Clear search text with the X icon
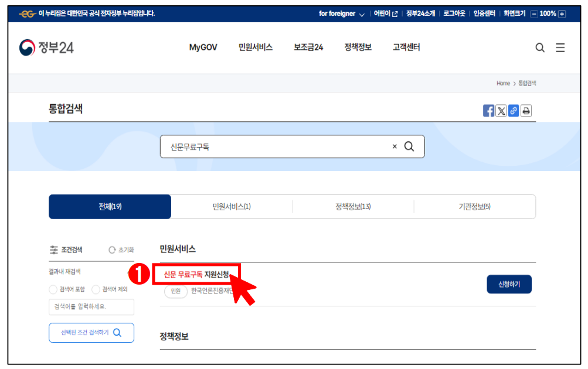 click(x=395, y=146)
